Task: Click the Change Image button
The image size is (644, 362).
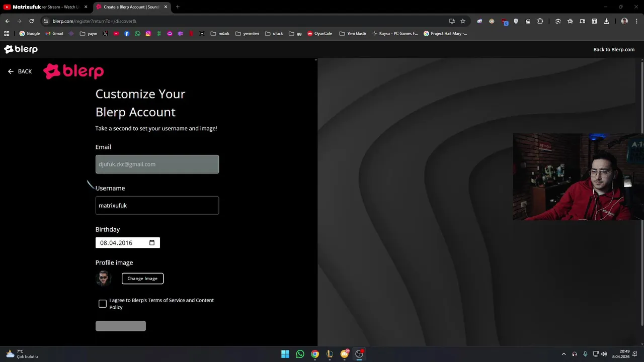Action: tap(142, 279)
